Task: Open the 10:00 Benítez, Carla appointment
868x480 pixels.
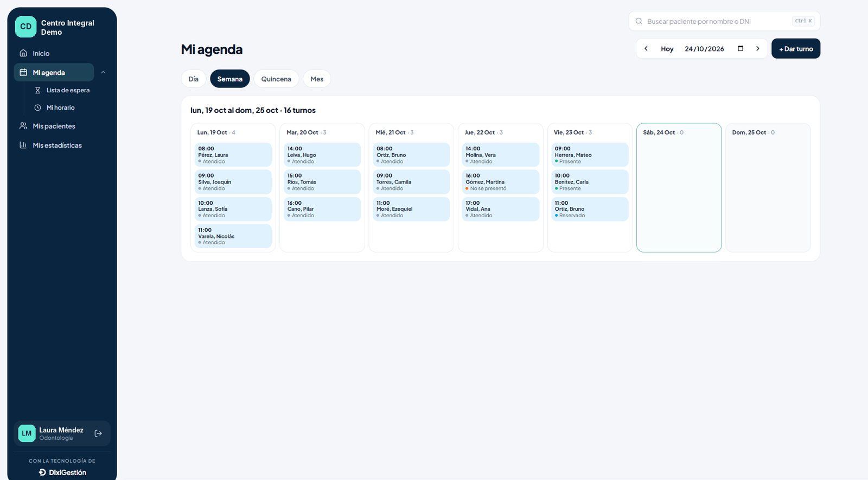Action: pos(590,182)
